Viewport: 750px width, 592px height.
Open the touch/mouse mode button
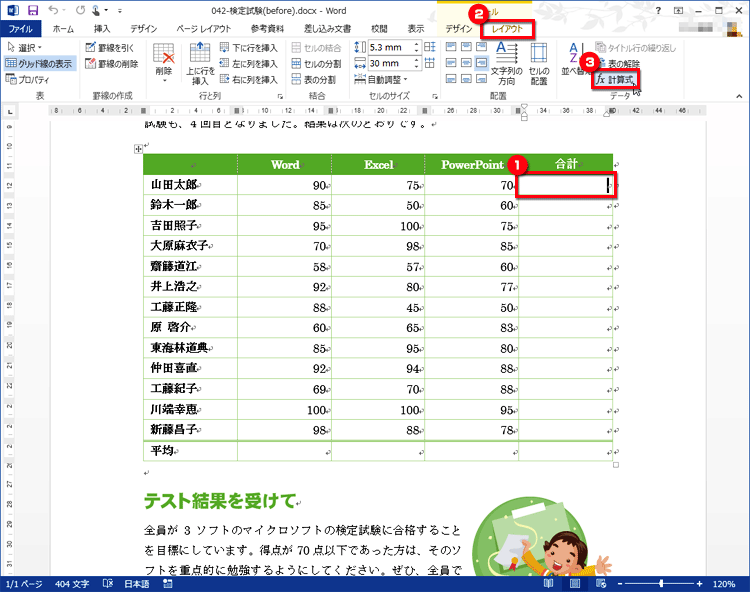(97, 11)
